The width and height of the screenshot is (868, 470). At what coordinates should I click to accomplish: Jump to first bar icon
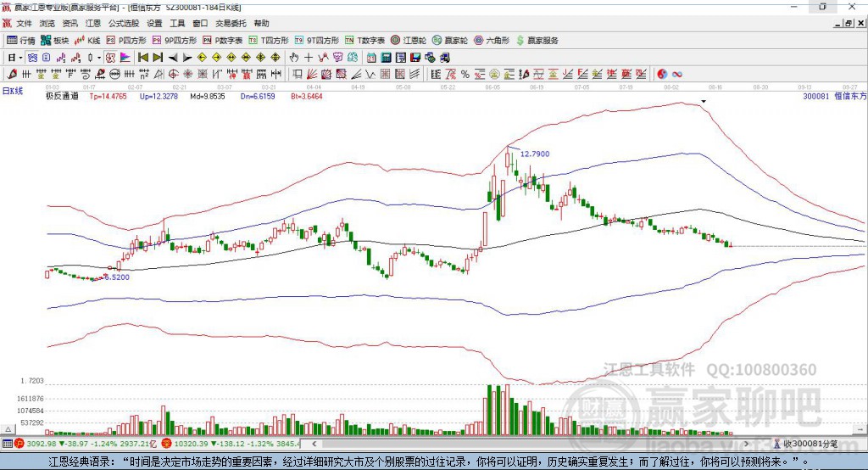coord(142,58)
